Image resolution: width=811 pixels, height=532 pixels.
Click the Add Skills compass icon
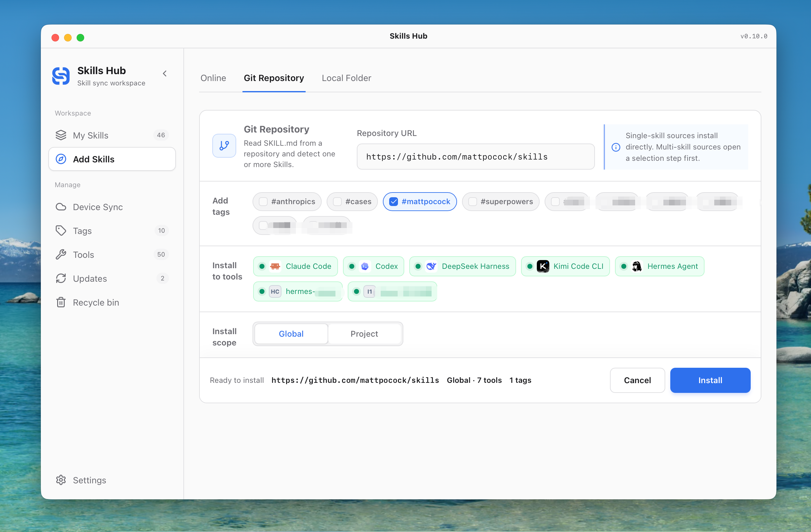click(61, 159)
